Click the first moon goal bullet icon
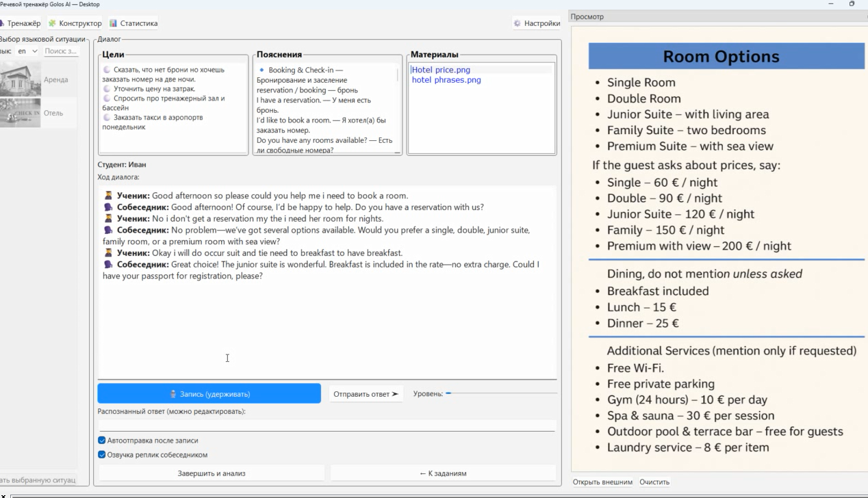The height and width of the screenshot is (498, 868). pyautogui.click(x=107, y=70)
